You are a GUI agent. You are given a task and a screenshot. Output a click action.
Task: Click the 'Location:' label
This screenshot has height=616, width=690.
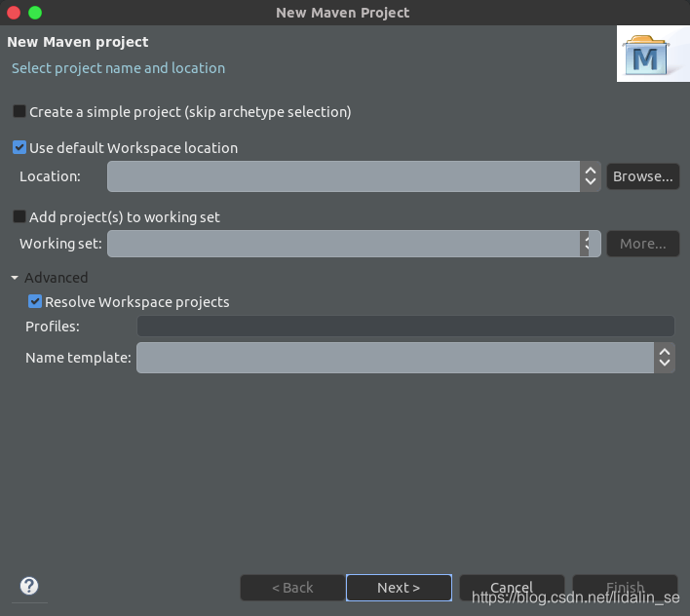click(50, 176)
